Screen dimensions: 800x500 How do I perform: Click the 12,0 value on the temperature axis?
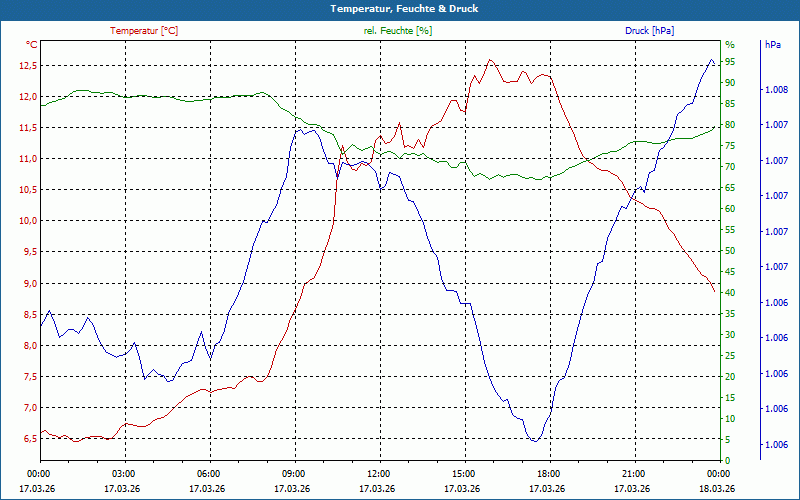[x=28, y=96]
